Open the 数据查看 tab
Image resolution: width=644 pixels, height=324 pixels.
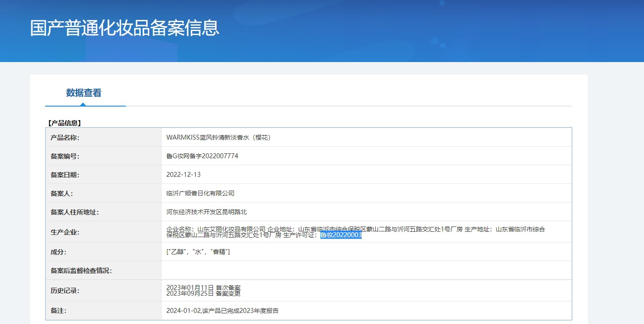(84, 93)
